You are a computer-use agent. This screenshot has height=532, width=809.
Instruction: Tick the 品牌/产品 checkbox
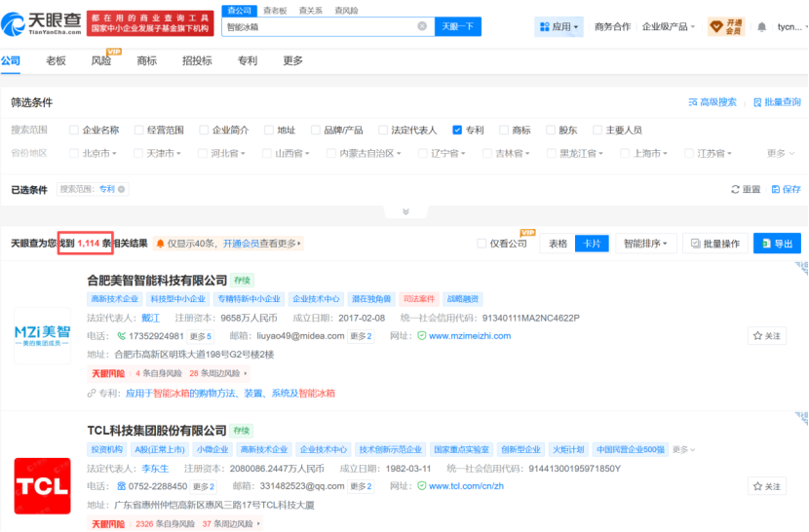coord(315,130)
